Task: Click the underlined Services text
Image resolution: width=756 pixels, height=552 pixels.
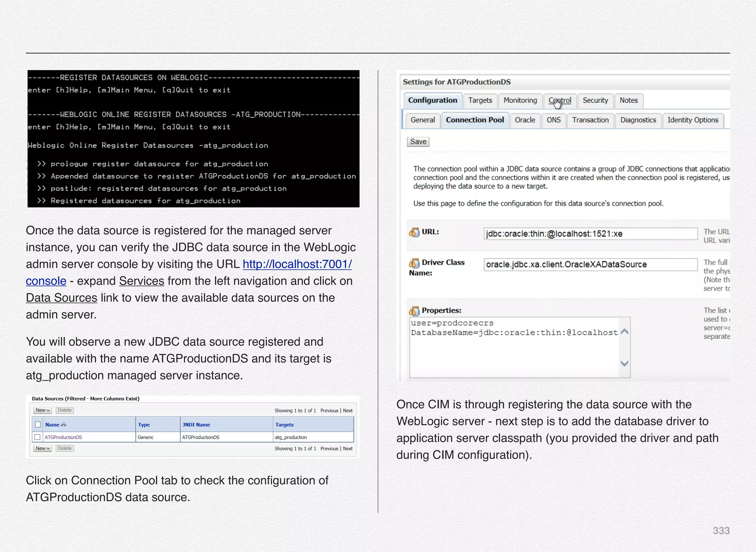Action: (142, 281)
